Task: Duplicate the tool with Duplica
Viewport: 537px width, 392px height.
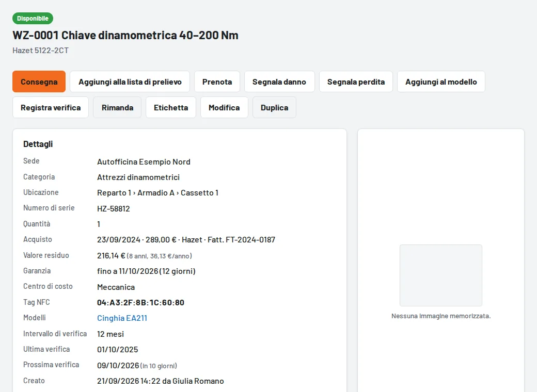Action: [x=274, y=107]
